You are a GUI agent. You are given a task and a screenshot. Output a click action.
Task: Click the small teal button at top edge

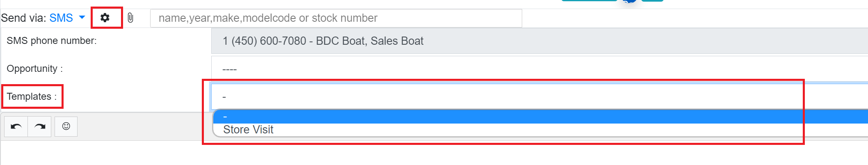pyautogui.click(x=652, y=1)
